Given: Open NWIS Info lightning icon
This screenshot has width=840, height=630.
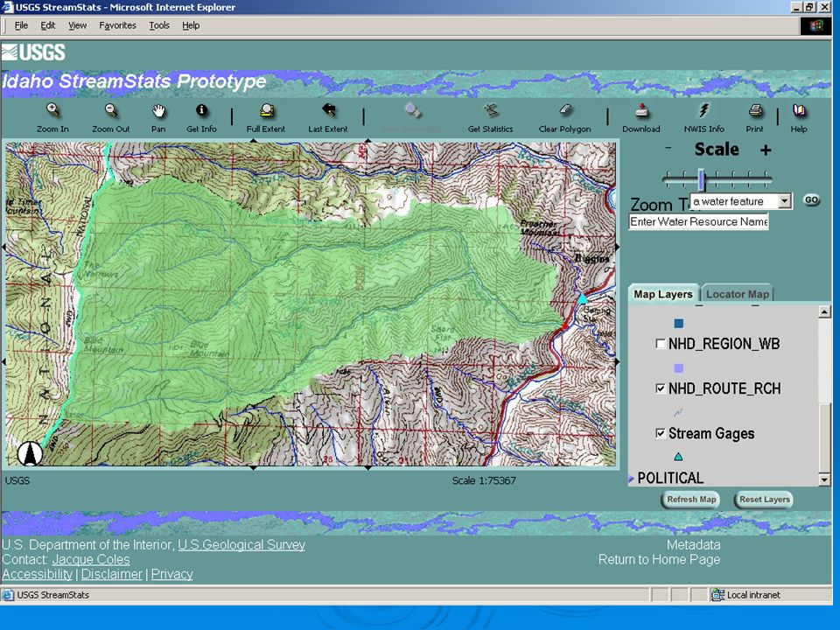Looking at the screenshot, I should point(703,110).
